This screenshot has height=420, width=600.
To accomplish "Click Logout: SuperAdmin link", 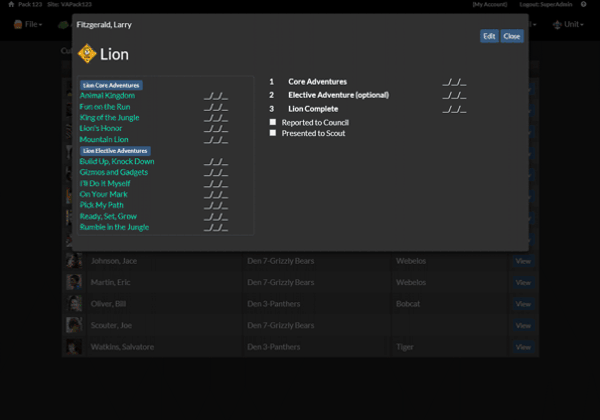I will pos(546,4).
